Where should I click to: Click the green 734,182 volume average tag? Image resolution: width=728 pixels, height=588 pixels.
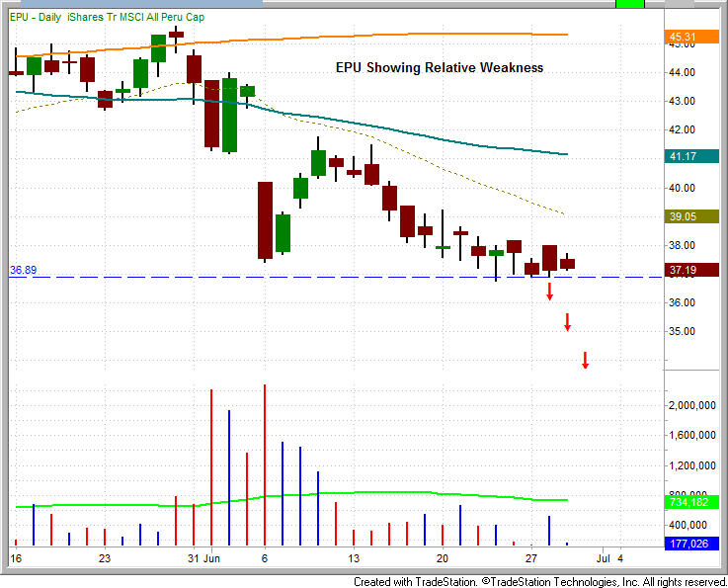[x=691, y=502]
